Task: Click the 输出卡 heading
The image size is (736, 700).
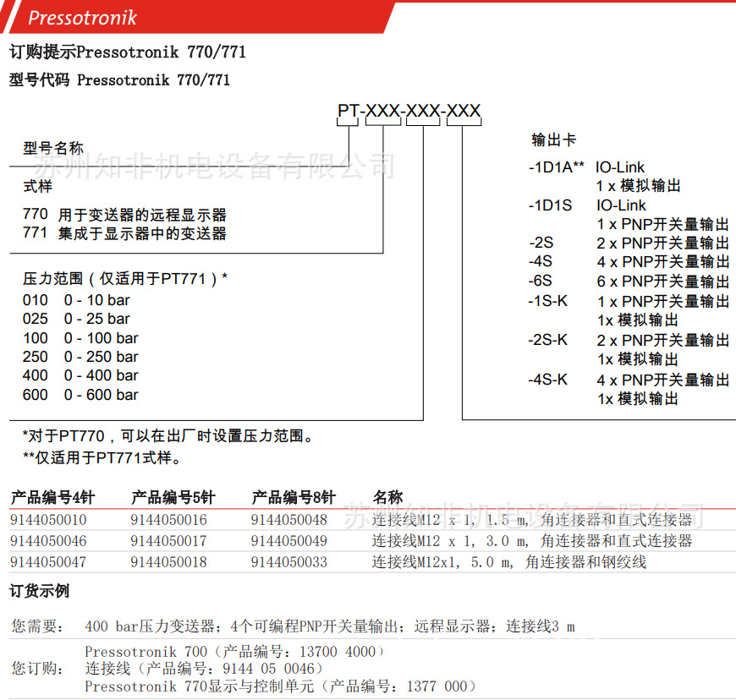Action: point(553,139)
